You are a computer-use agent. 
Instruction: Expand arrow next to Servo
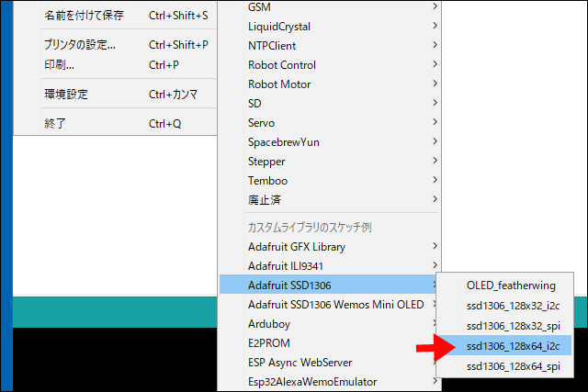(x=435, y=122)
